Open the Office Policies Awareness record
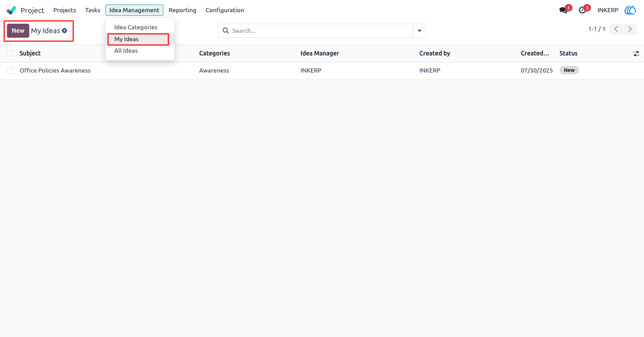Screen dimensions: 644x337 tap(55, 70)
